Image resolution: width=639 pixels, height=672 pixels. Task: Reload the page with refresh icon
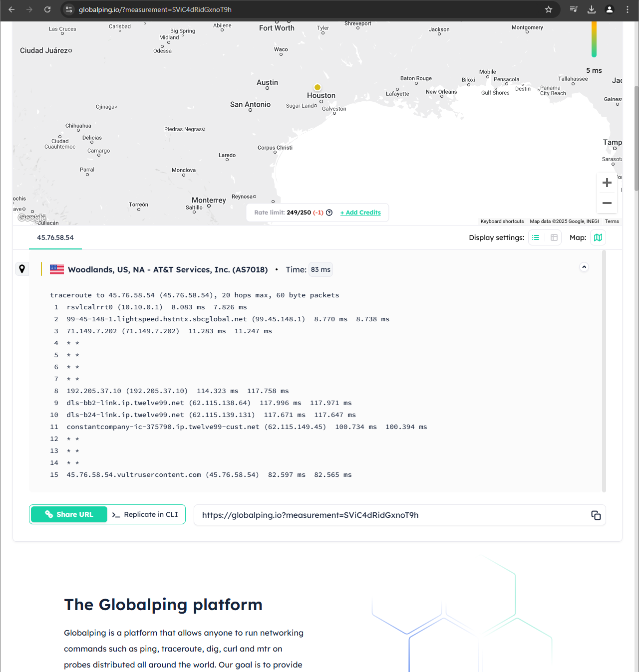point(47,9)
